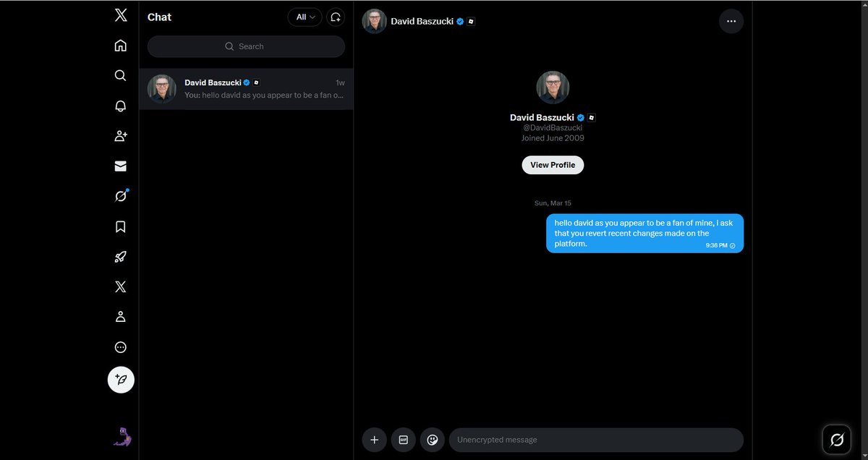The image size is (868, 460).
Task: Open the More circle-ellipsis sidebar icon
Action: pyautogui.click(x=121, y=347)
